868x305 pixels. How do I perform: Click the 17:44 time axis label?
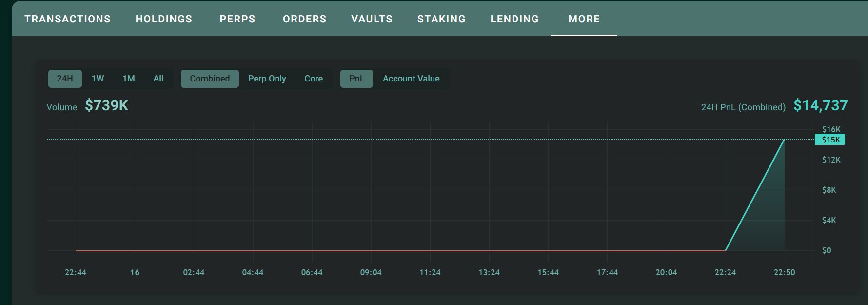(x=607, y=272)
